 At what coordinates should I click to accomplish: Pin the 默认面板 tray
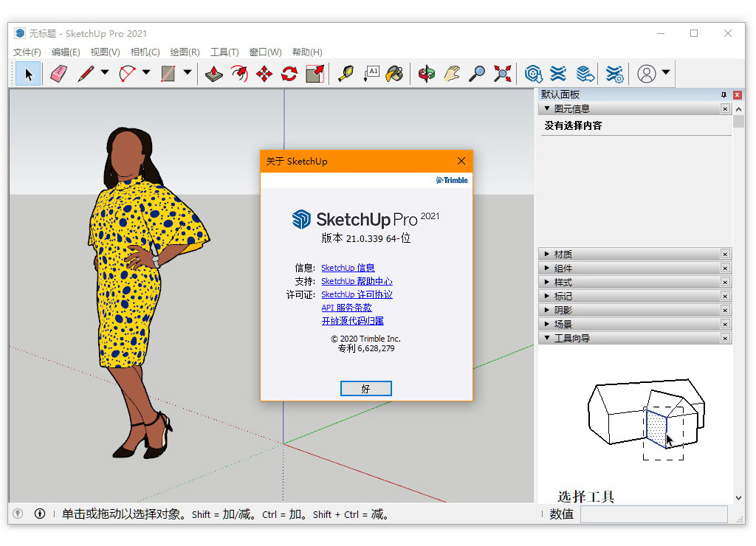[x=724, y=95]
